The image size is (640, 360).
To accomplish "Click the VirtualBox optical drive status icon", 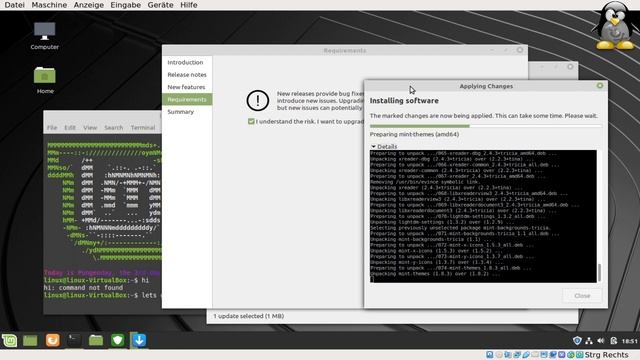I will point(499,355).
